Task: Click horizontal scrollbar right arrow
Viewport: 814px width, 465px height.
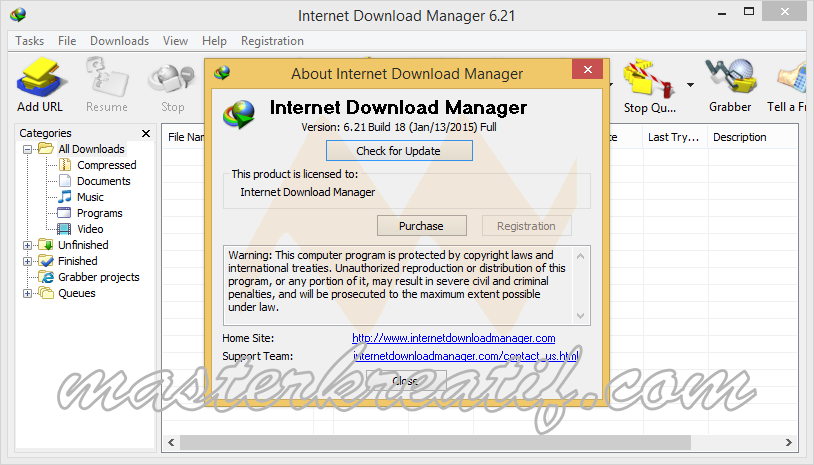Action: [x=789, y=443]
